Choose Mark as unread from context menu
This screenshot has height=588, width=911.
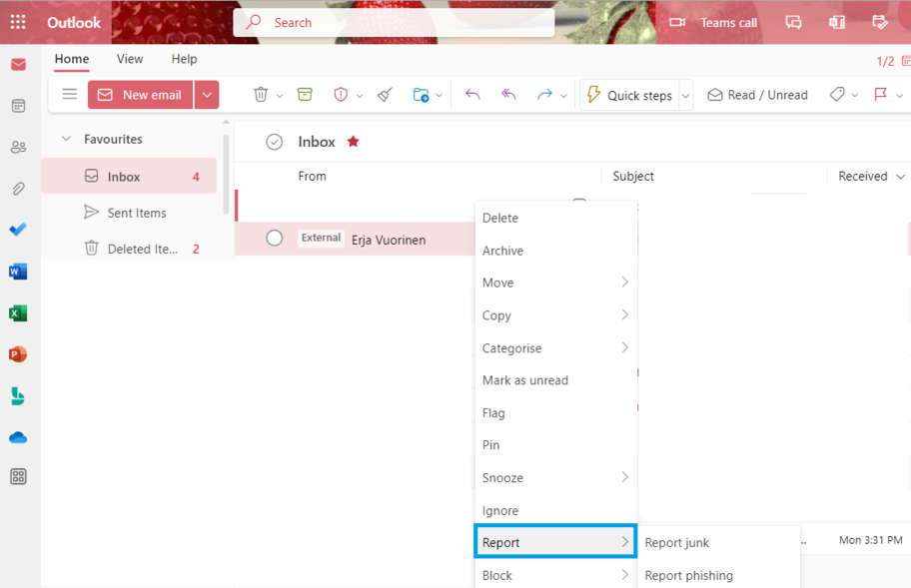pos(525,380)
